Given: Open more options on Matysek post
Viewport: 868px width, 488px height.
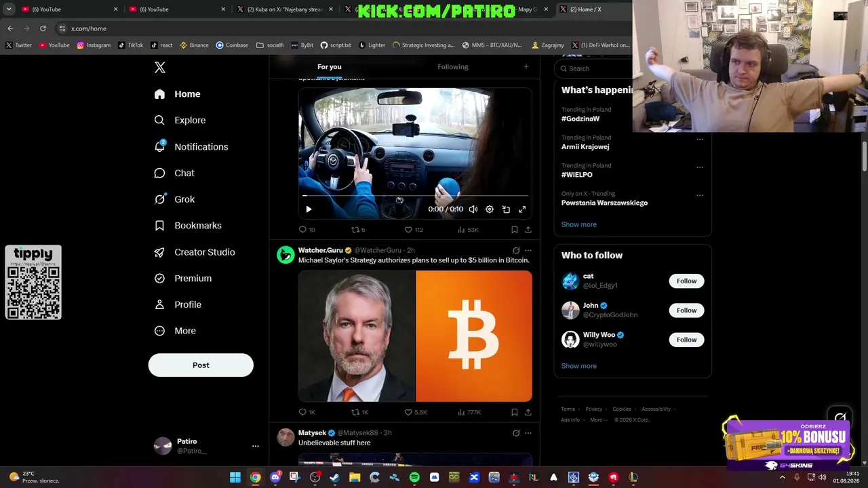Looking at the screenshot, I should (528, 433).
